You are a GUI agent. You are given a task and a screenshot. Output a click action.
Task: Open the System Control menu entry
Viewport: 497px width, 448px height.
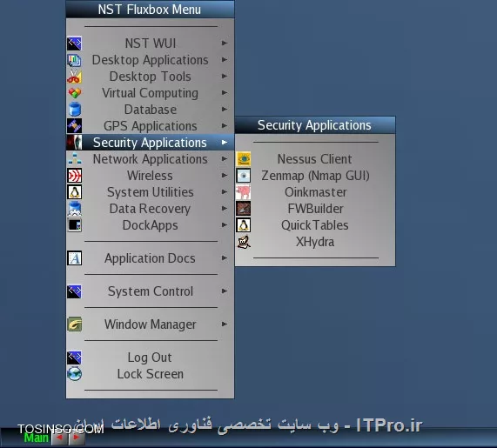151,291
